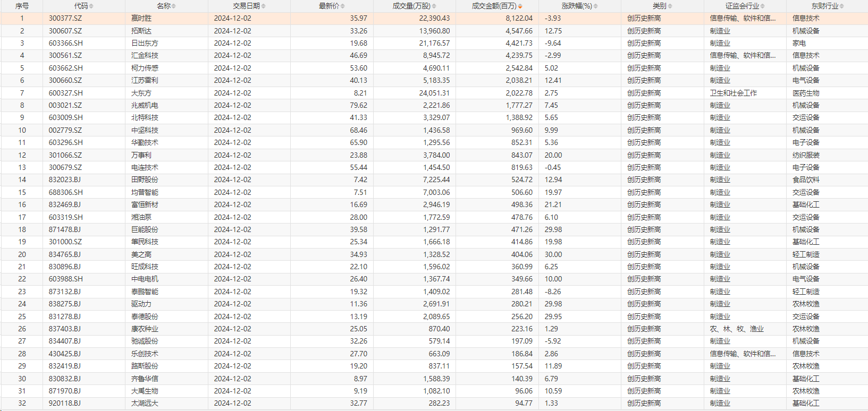Screen dimensions: 868x411
Task: Select the 纺织服装 industry cell
Action: [806, 155]
